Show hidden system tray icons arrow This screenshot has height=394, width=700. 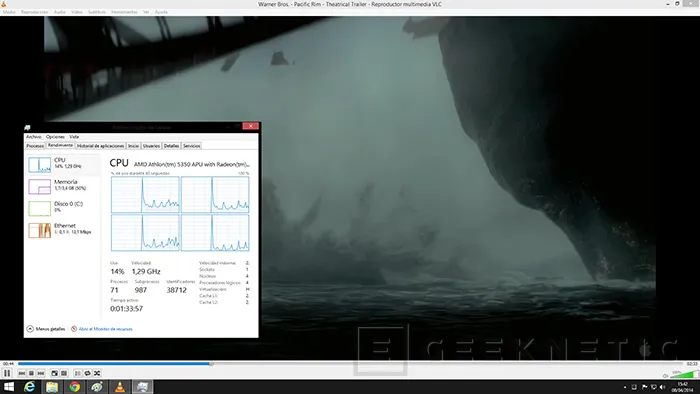625,387
